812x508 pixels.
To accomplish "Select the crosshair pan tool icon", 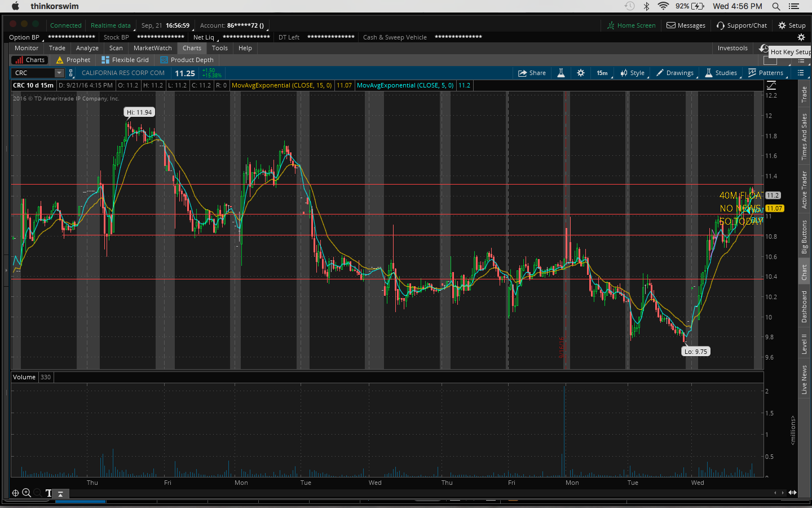I will [x=16, y=493].
